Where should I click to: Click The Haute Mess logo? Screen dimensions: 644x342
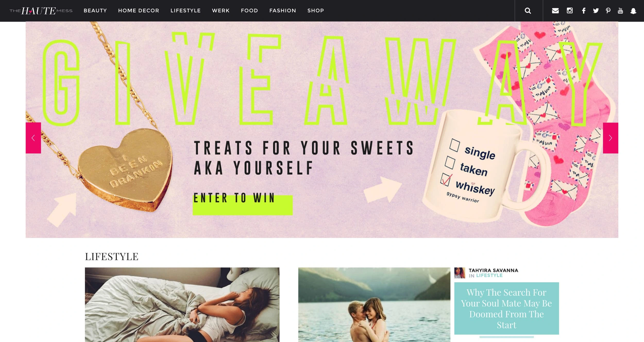pos(41,11)
